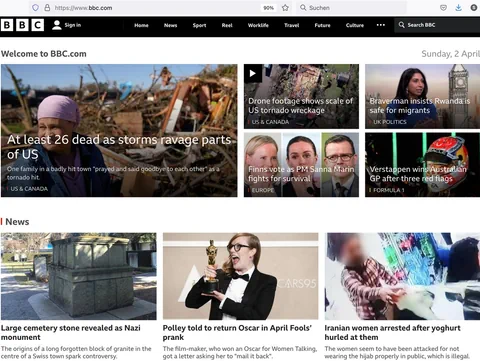Open the Sport navigation item
The width and height of the screenshot is (480, 361).
point(199,25)
